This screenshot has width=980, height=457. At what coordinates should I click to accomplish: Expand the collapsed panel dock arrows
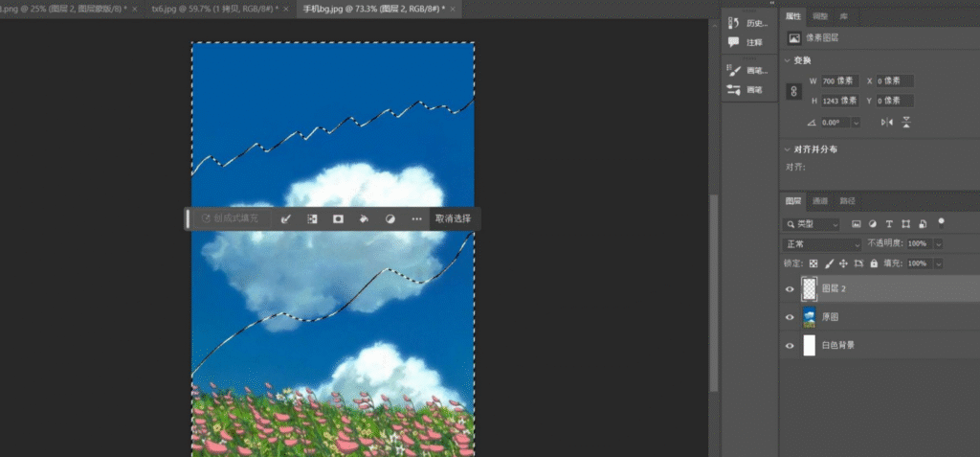[x=772, y=3]
